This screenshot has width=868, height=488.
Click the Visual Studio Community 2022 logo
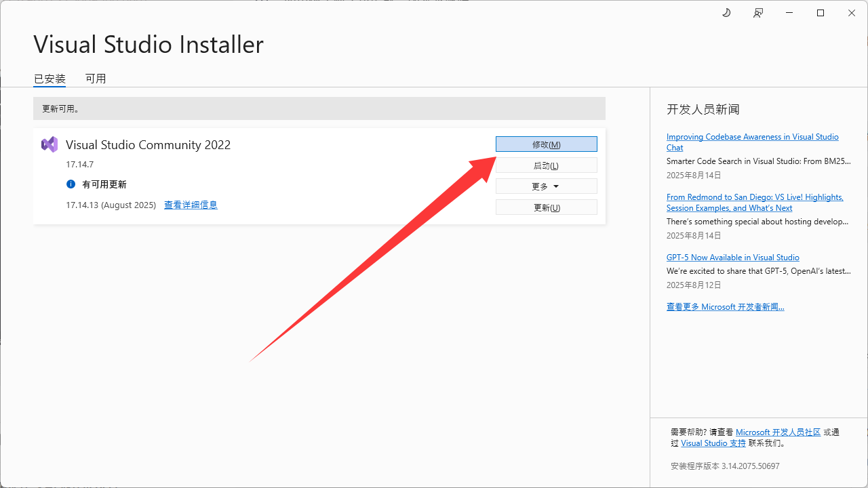point(50,144)
